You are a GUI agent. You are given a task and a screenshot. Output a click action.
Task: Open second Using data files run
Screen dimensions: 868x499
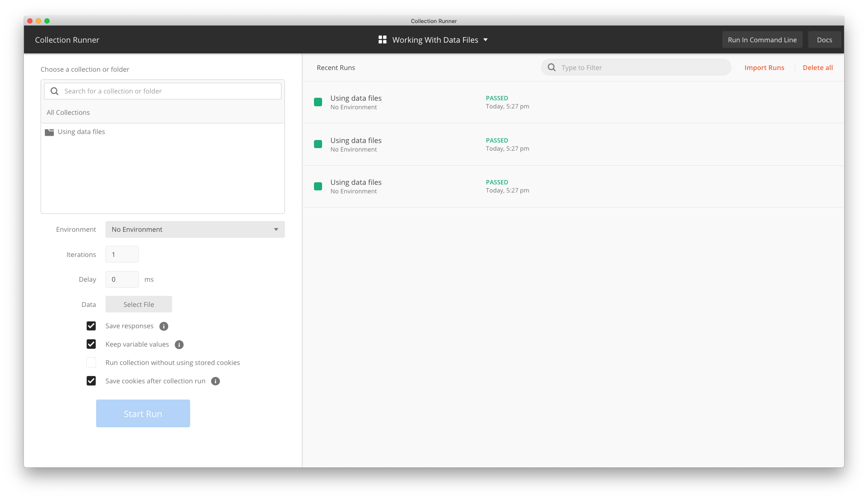(573, 144)
